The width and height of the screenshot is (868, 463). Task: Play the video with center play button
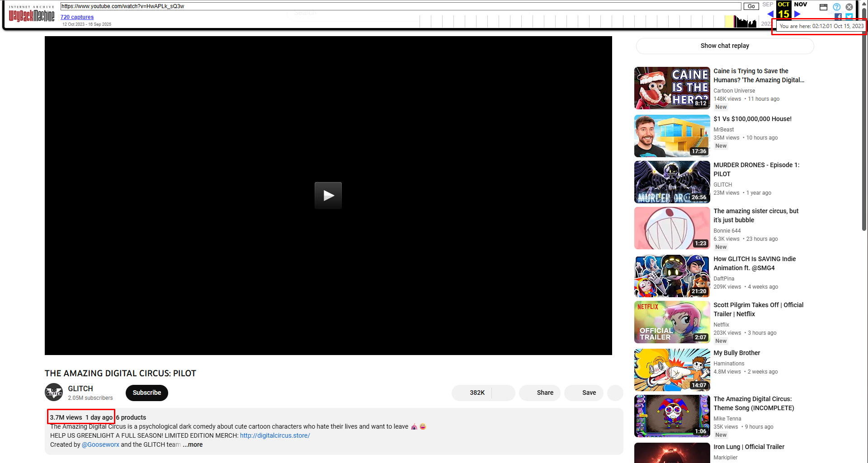click(x=328, y=195)
